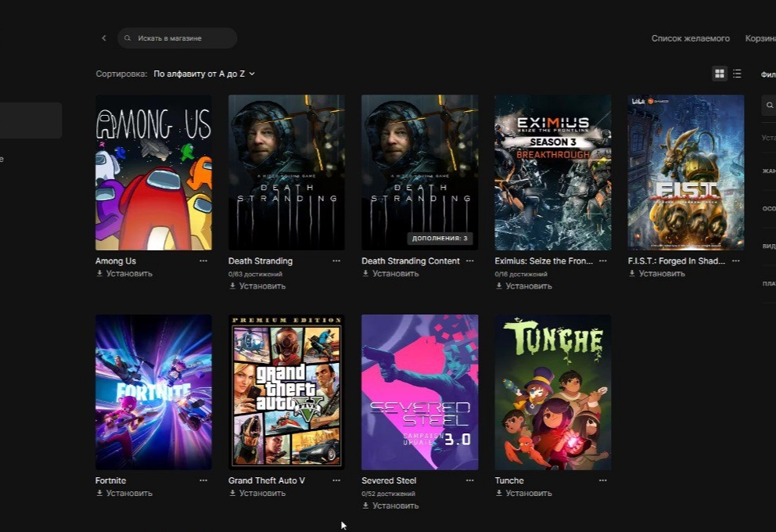This screenshot has height=532, width=776.
Task: Open the Severed Steel cover art
Action: pyautogui.click(x=419, y=392)
